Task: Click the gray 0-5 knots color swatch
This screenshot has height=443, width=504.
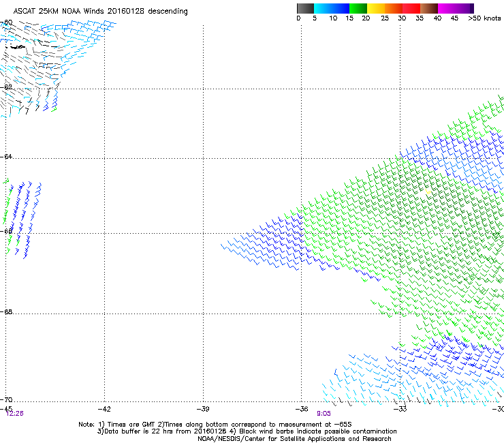Action: pyautogui.click(x=305, y=8)
